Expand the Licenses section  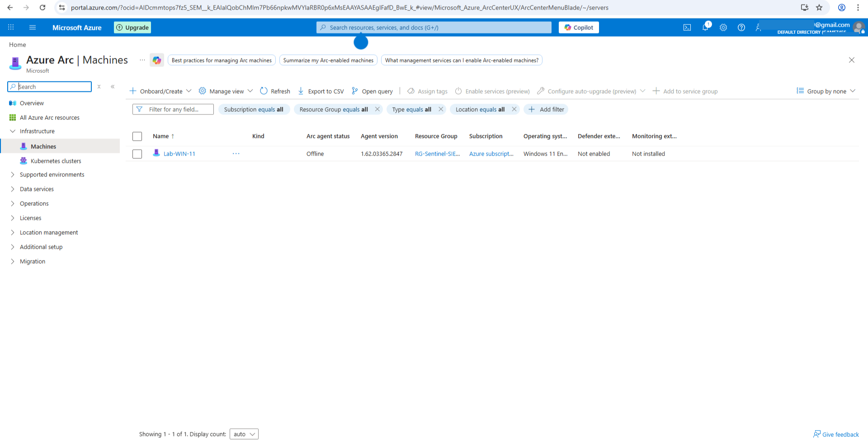13,218
